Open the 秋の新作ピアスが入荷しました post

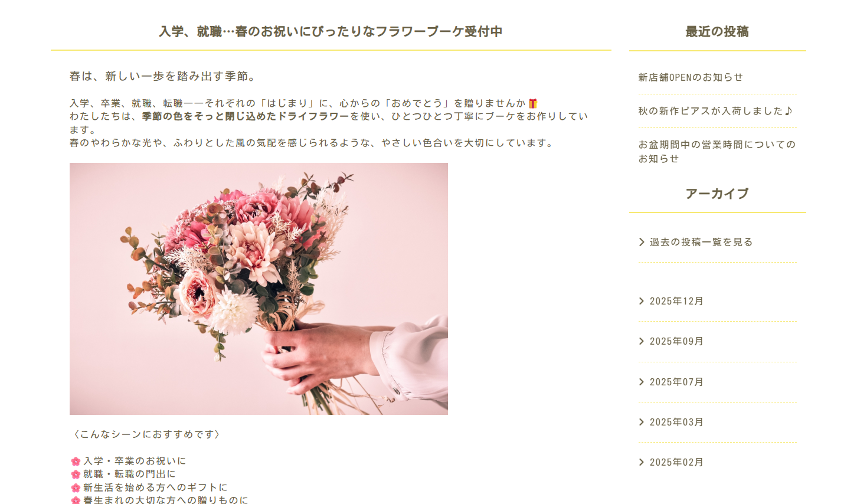(715, 111)
